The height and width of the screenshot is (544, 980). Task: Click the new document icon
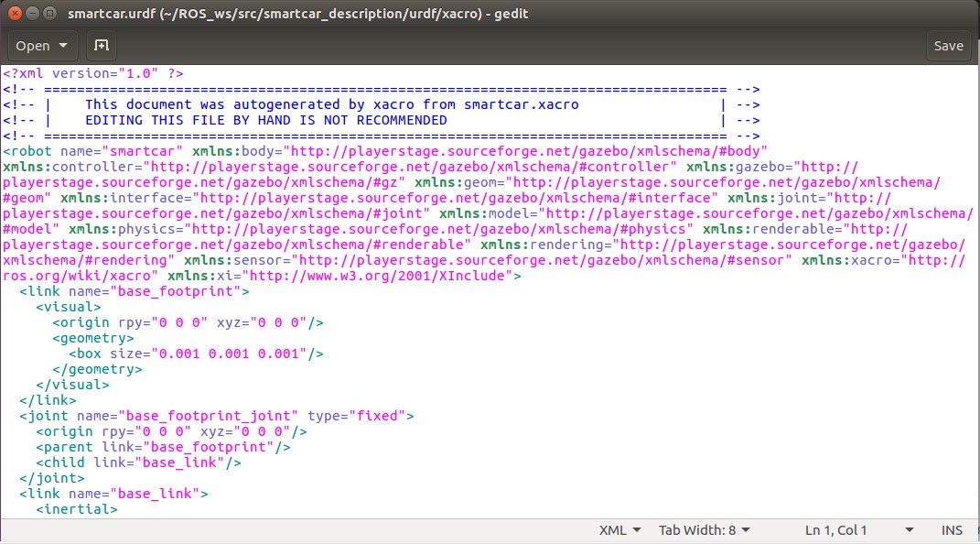point(102,46)
